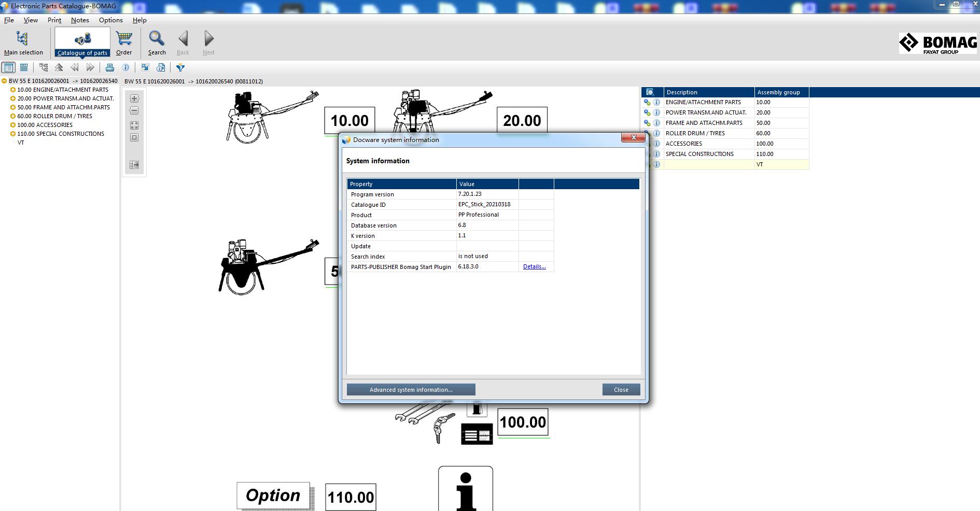
Task: Click the Close button in system information dialog
Action: [621, 390]
